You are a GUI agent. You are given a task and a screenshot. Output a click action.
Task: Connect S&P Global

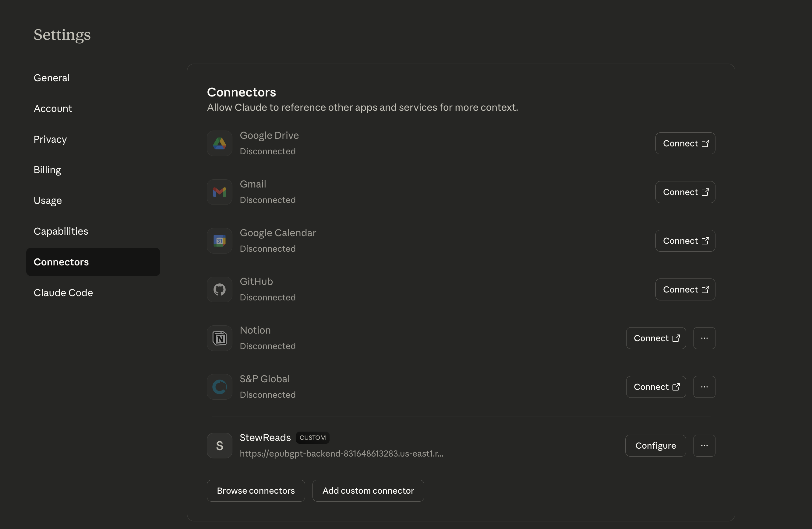point(656,387)
